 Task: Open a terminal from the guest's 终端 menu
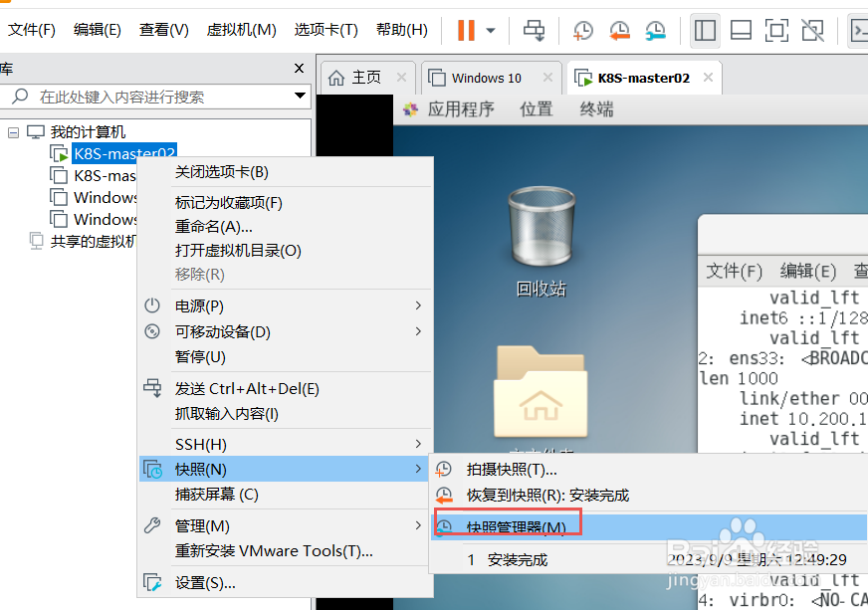[x=596, y=109]
